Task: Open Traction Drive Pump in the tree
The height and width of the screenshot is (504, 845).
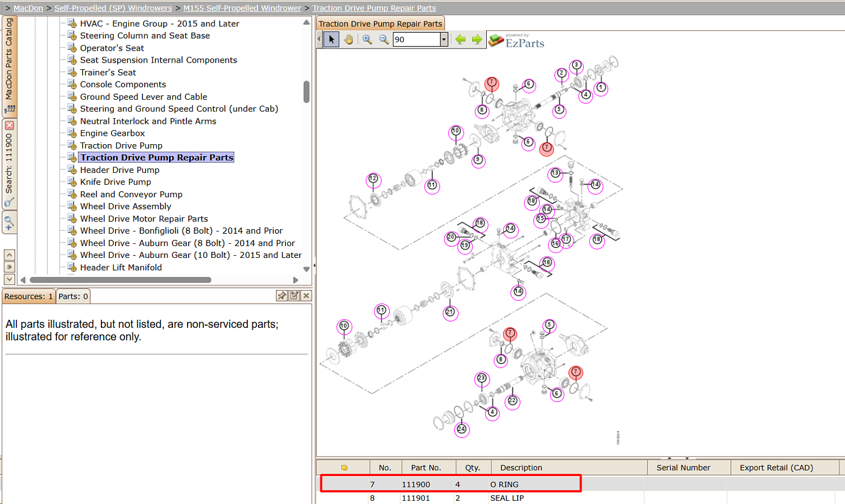Action: 121,146
